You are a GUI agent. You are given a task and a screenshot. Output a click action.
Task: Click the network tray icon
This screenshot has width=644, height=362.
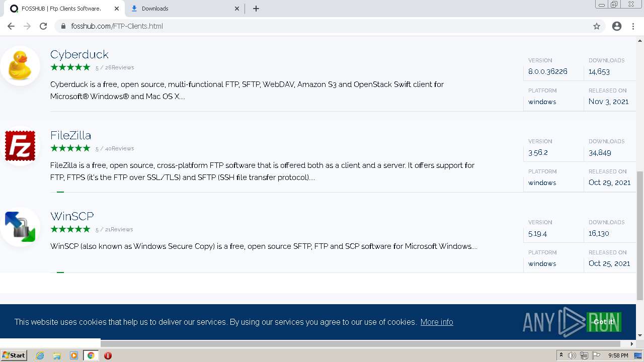tap(584, 355)
